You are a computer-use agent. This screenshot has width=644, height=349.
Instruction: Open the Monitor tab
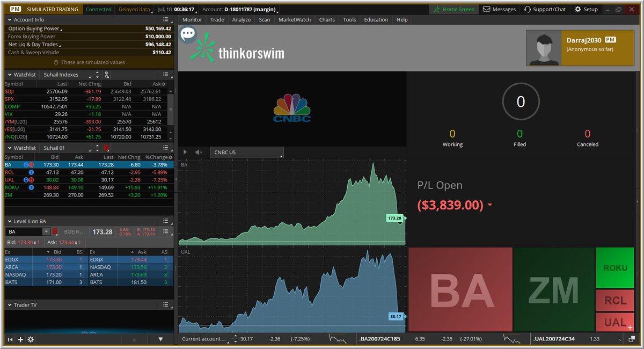(x=192, y=20)
